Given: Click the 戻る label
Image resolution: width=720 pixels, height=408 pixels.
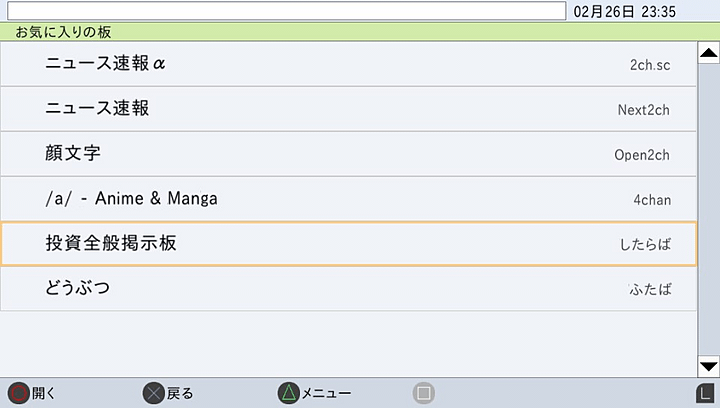Looking at the screenshot, I should point(181,393).
